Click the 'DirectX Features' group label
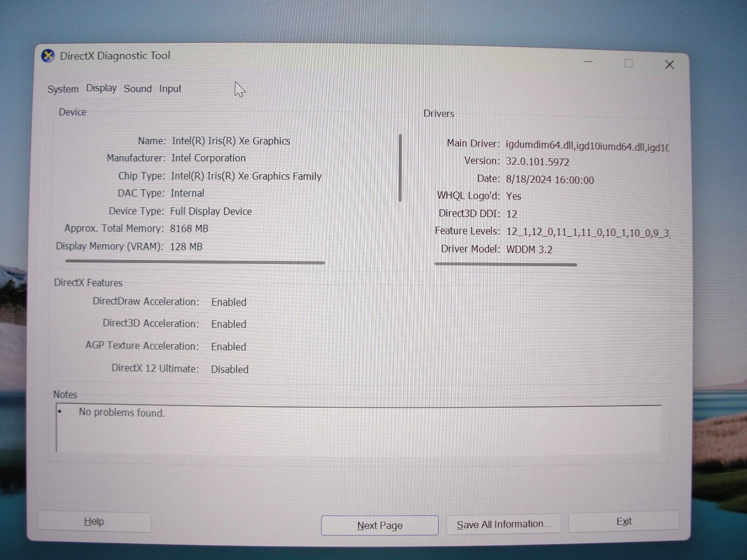The height and width of the screenshot is (560, 747). point(88,283)
